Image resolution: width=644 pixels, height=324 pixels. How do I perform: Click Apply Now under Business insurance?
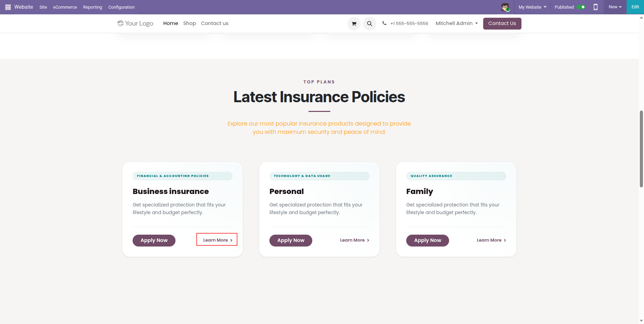point(154,240)
